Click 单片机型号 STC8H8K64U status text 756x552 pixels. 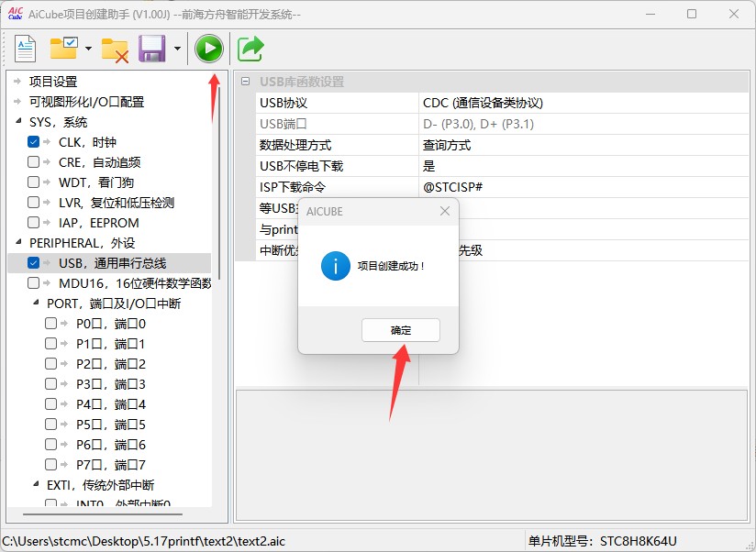603,541
